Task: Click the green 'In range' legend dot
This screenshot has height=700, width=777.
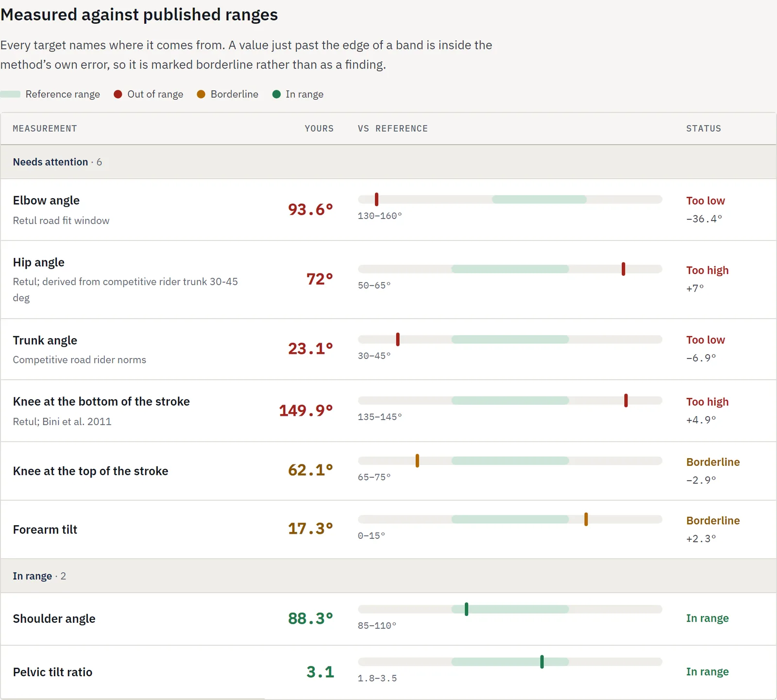Action: 276,94
